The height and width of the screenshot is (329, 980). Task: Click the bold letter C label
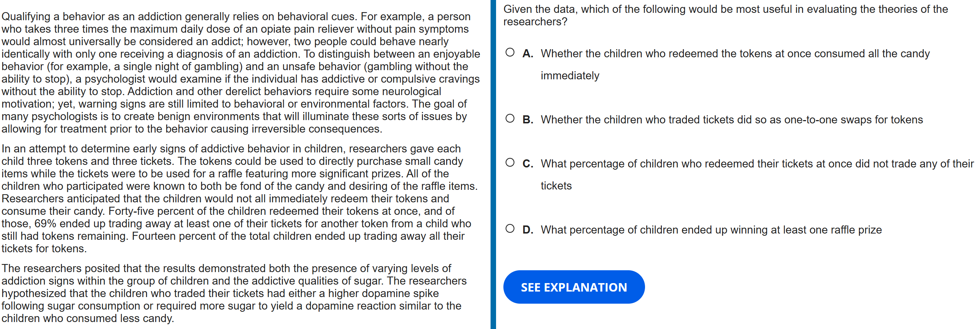[527, 164]
